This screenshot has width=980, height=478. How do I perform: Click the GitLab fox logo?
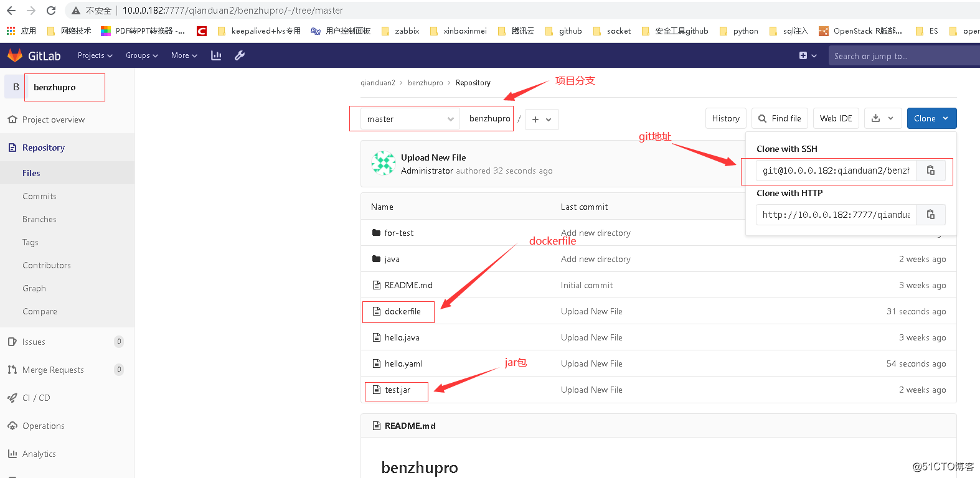[x=15, y=55]
